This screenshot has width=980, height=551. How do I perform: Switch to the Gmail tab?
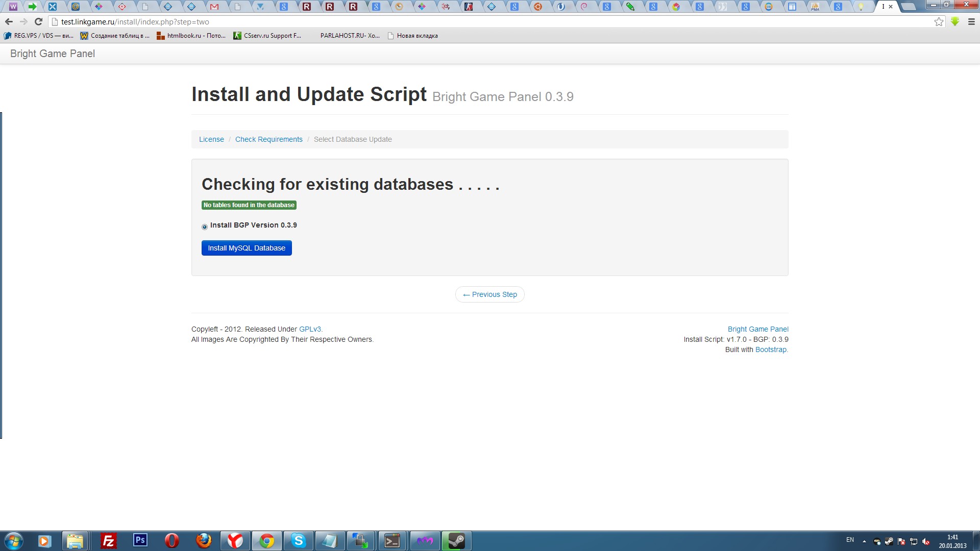coord(214,7)
